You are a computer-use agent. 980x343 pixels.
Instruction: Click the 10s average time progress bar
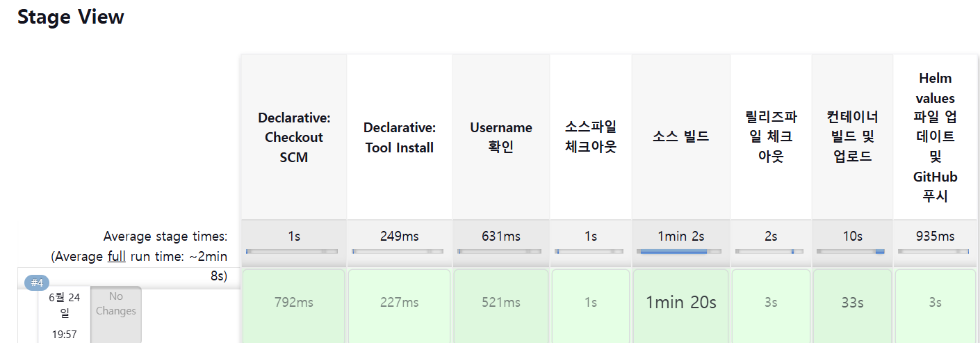pos(851,251)
